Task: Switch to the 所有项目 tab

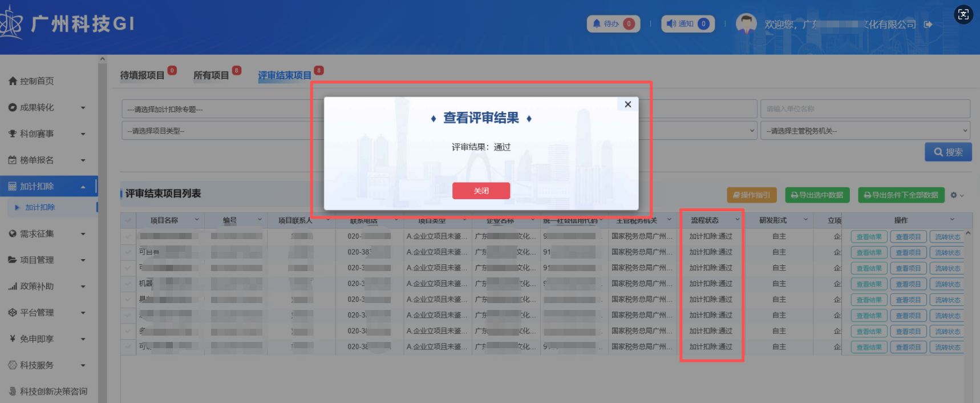Action: click(x=211, y=75)
